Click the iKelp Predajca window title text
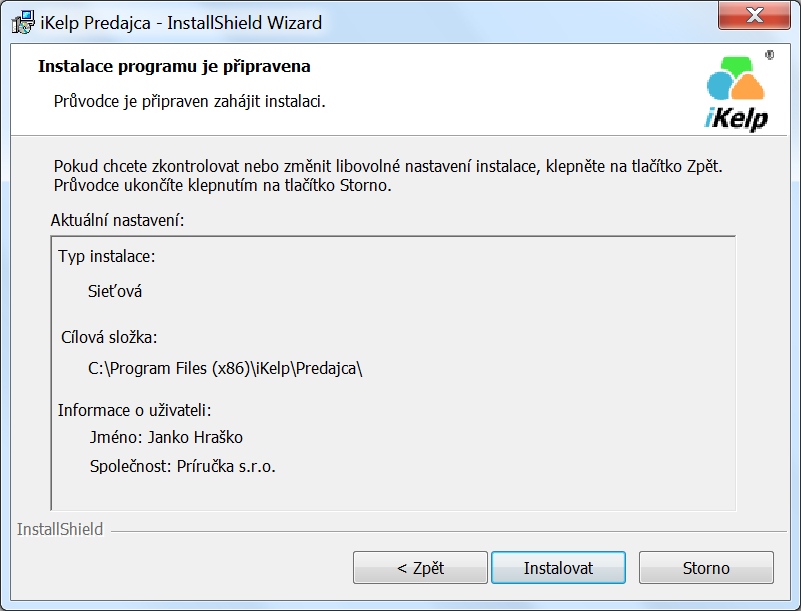801x611 pixels. pos(181,22)
